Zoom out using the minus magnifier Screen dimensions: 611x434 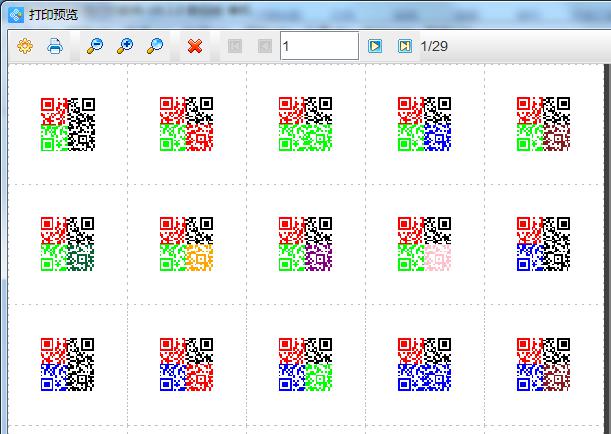tap(95, 46)
